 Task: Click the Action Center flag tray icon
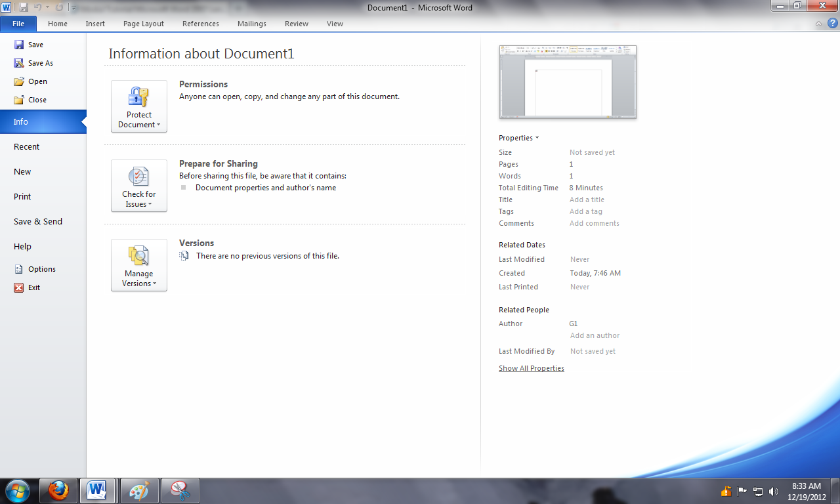click(742, 492)
